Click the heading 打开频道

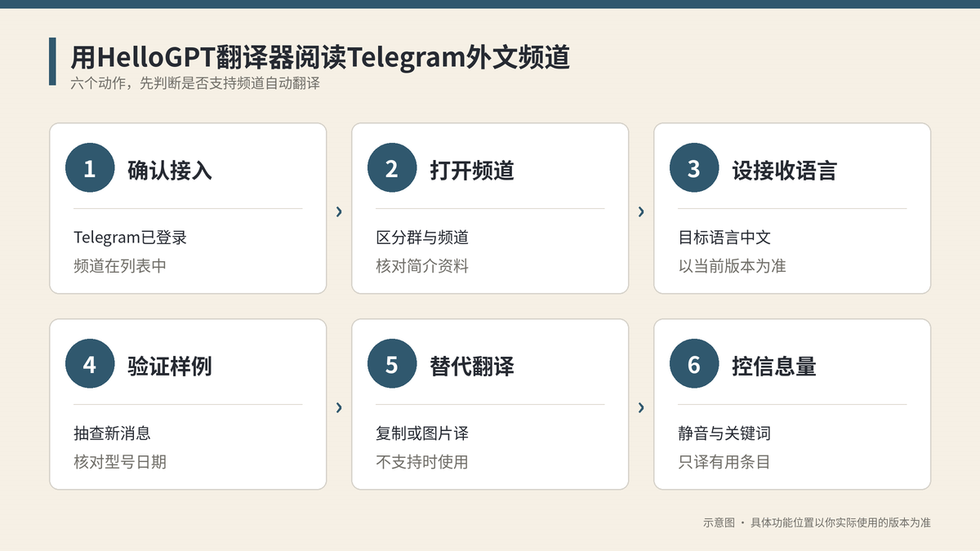pos(472,170)
